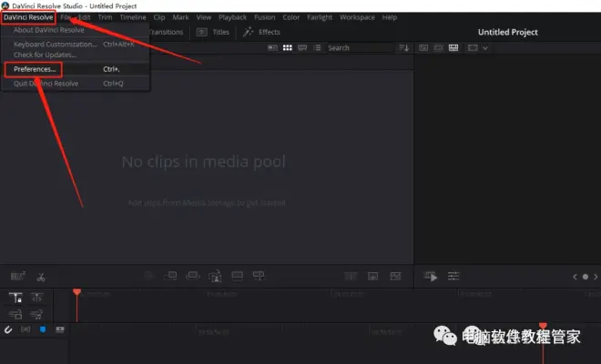Open the Titles panel
601x364 pixels.
point(220,32)
